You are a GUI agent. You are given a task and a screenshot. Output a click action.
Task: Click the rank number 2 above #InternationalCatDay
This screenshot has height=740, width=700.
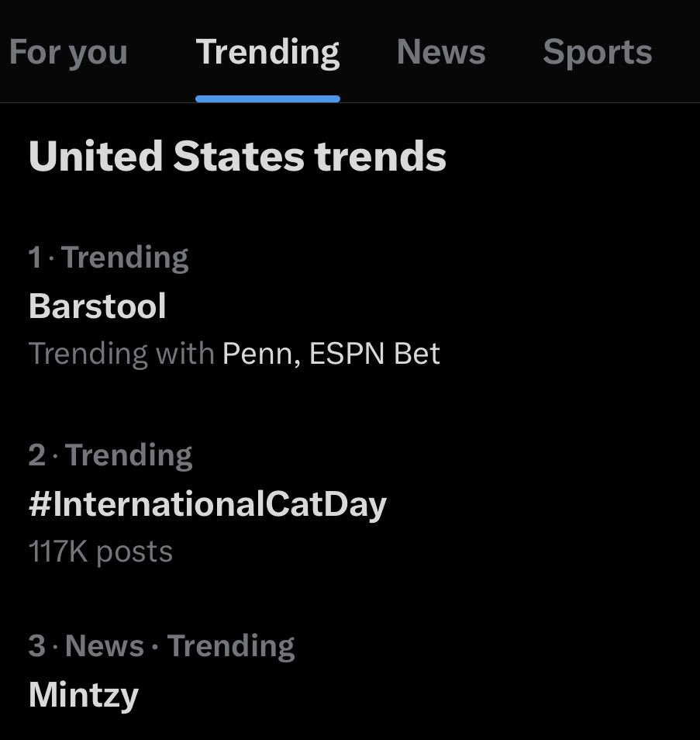(36, 455)
